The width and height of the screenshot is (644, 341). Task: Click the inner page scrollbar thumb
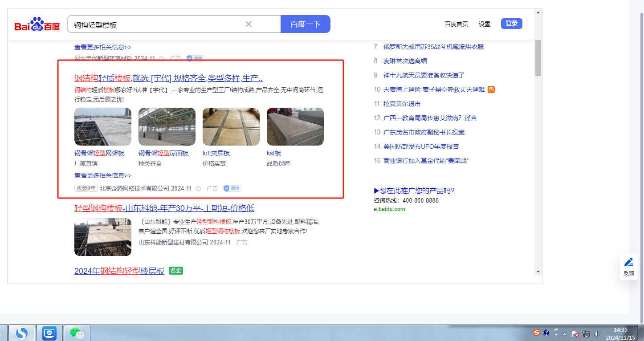click(538, 58)
